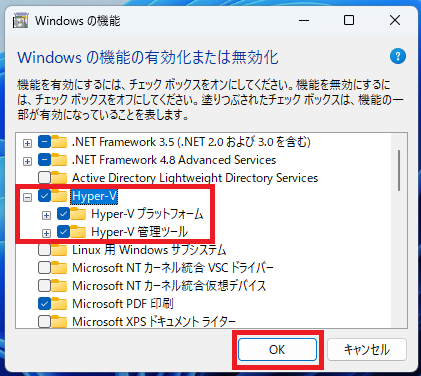Uncheck the Hyper-V checkbox
This screenshot has width=421, height=376.
pyautogui.click(x=44, y=196)
